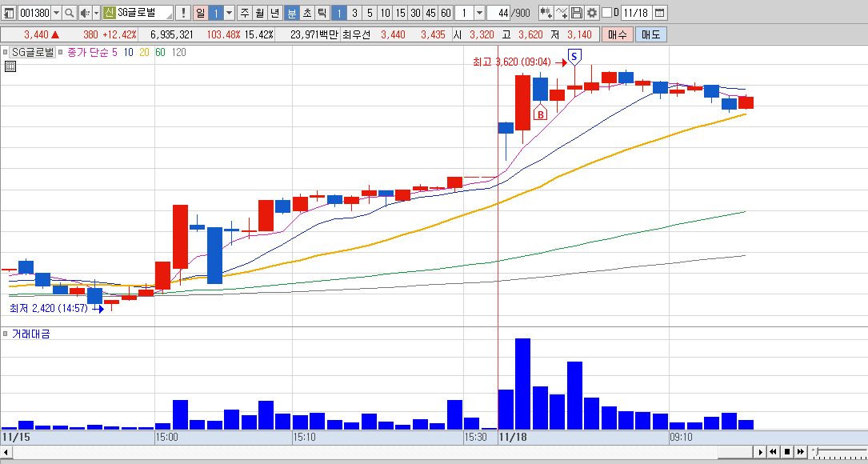Click the 120-period MA gray legend number
The image size is (868, 464).
pos(179,53)
